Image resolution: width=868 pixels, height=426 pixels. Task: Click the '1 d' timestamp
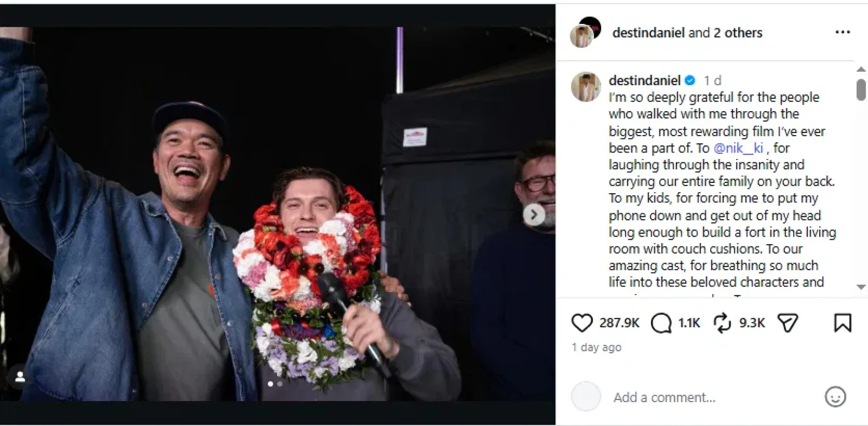click(711, 80)
